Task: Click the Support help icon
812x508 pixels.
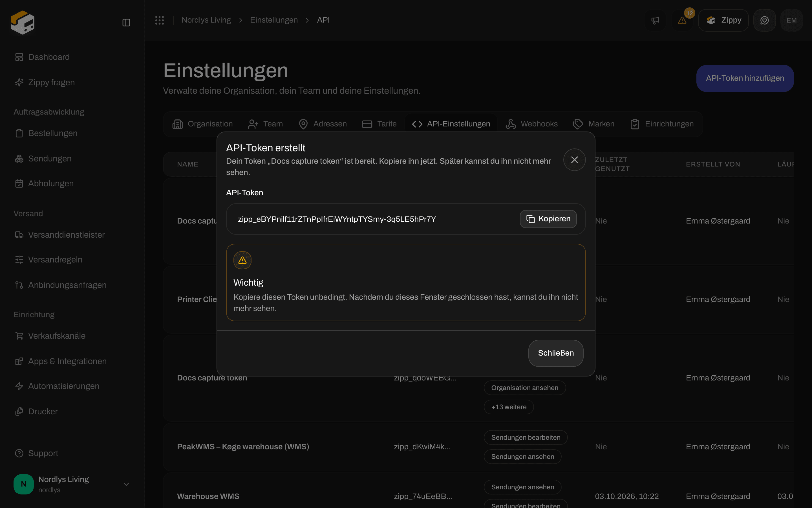Action: point(19,453)
